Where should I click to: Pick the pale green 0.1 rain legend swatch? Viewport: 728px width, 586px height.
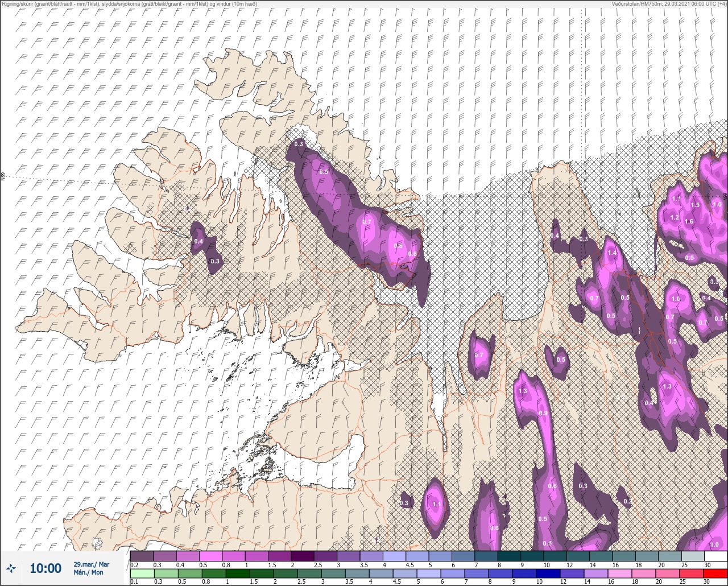[x=142, y=573]
